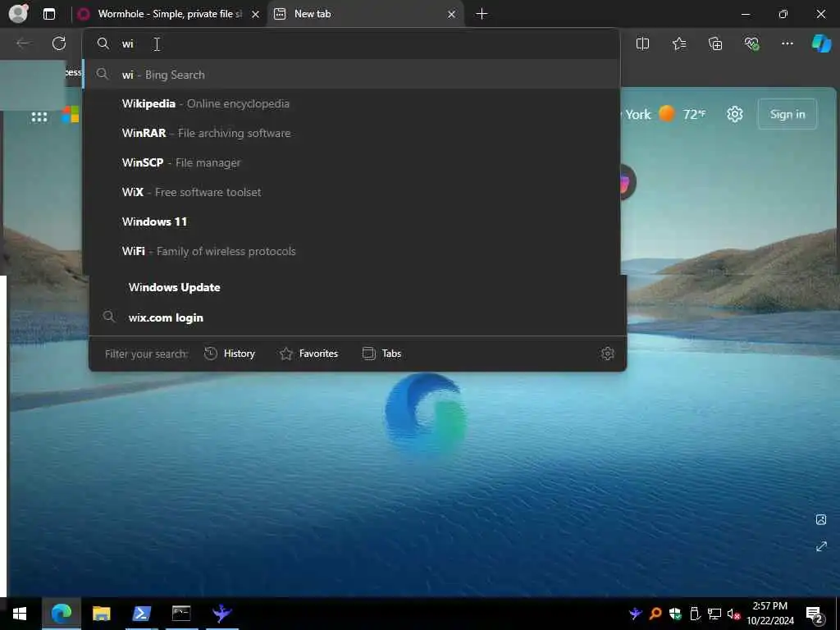Open the background image info icon

click(820, 519)
